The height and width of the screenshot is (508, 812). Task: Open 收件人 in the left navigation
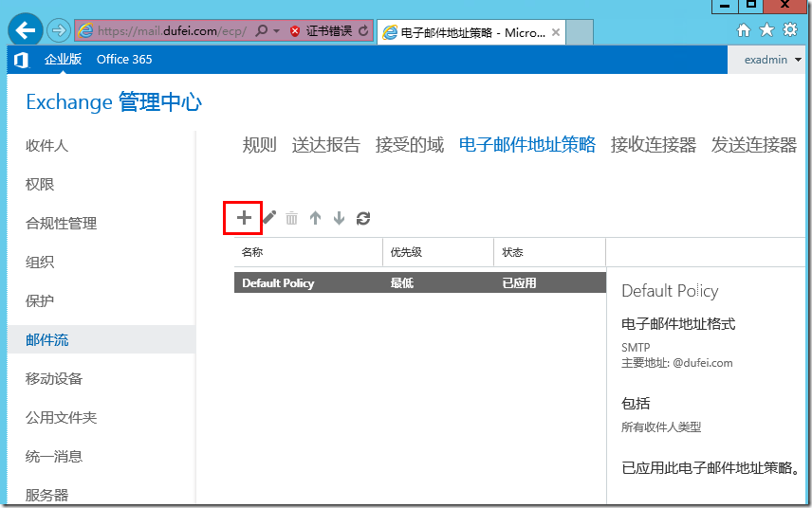46,145
